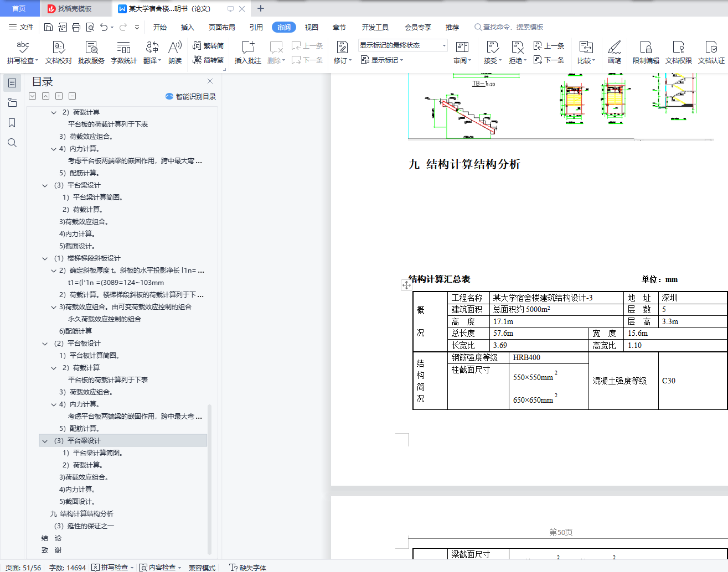
Task: Collapse the (2) 平台板设计 outline node
Action: tap(45, 344)
